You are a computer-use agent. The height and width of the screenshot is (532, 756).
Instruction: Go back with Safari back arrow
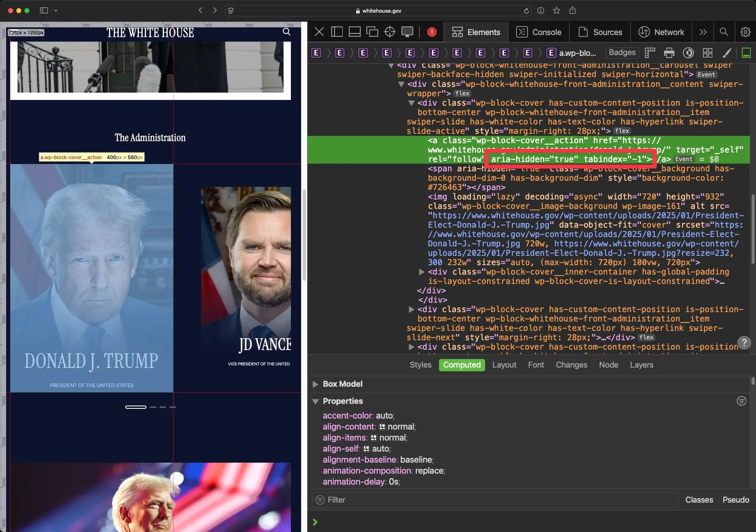click(200, 11)
